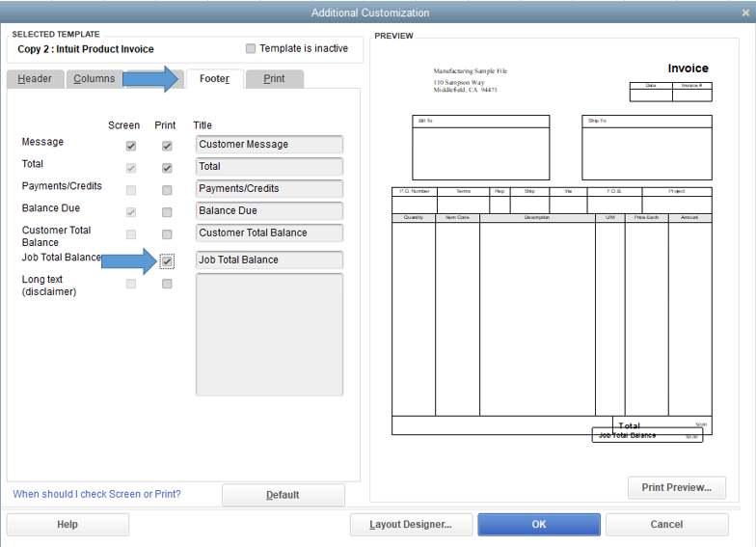Select the Footer tab
Screen dimensions: 756x547
[214, 79]
